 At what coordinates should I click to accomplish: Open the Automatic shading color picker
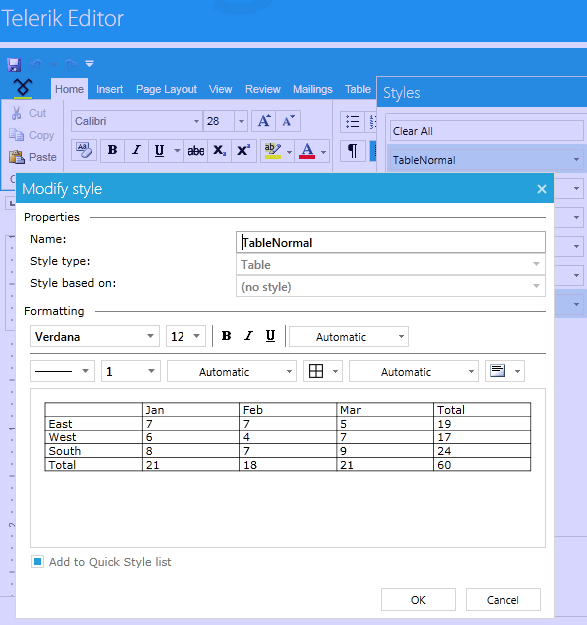pos(414,371)
